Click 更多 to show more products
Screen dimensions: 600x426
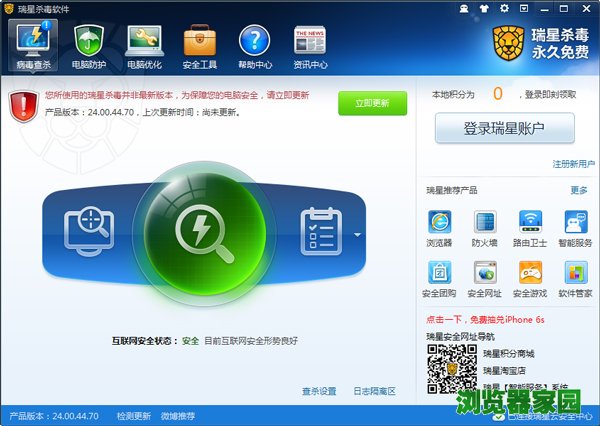coord(578,190)
